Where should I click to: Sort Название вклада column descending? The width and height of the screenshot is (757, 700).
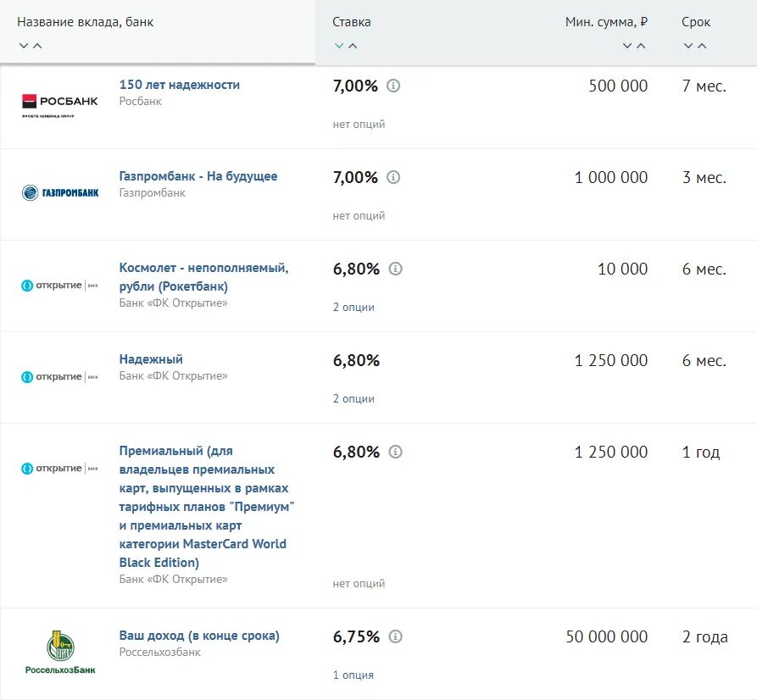coord(24,46)
